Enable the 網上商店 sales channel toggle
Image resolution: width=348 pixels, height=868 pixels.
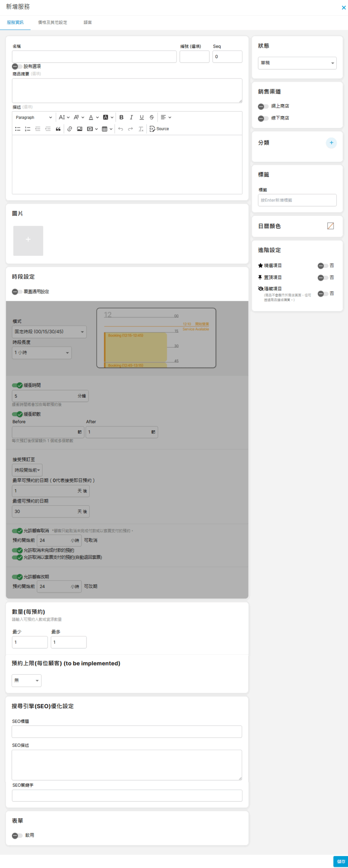263,106
